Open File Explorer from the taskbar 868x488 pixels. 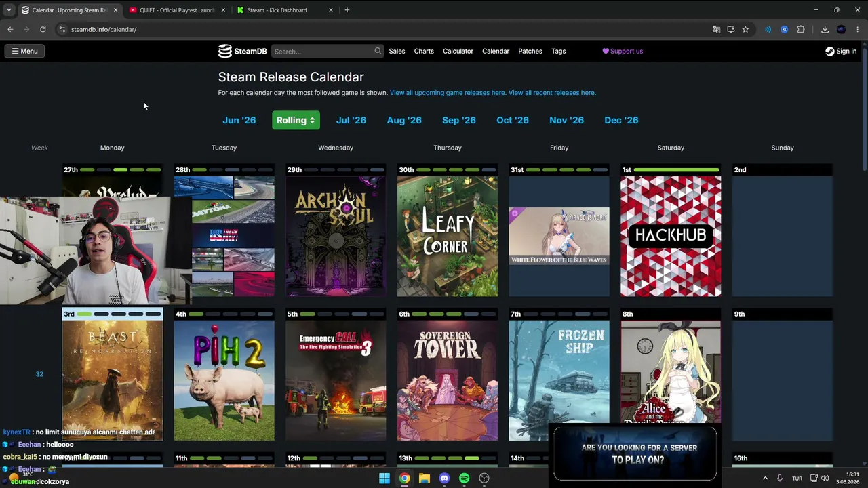[425, 478]
